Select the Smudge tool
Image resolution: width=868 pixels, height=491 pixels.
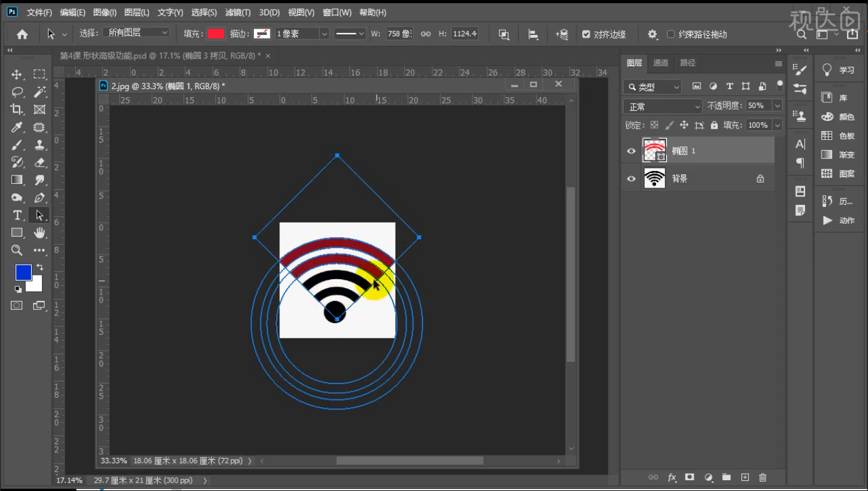(x=39, y=180)
